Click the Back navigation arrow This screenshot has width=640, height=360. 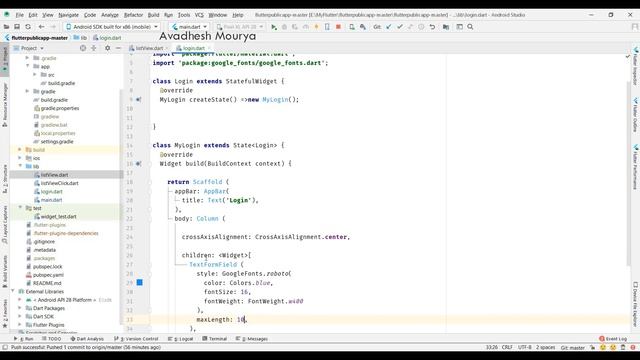tap(41, 27)
